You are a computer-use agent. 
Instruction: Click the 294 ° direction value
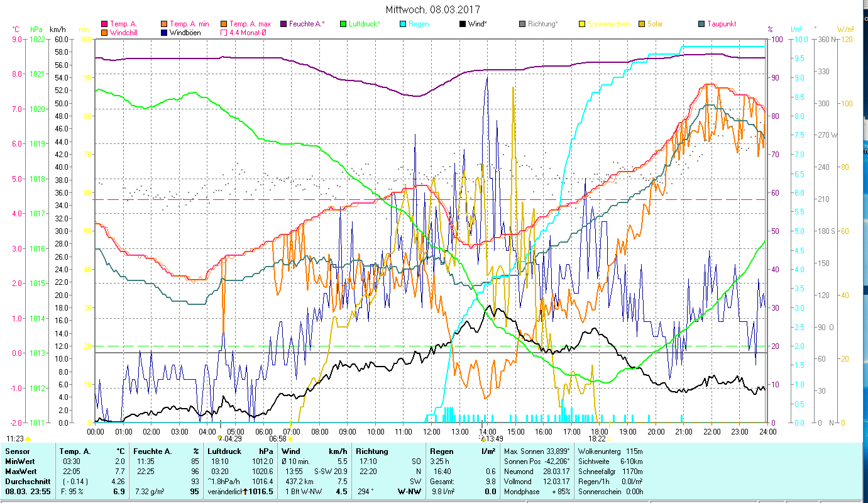click(x=366, y=492)
